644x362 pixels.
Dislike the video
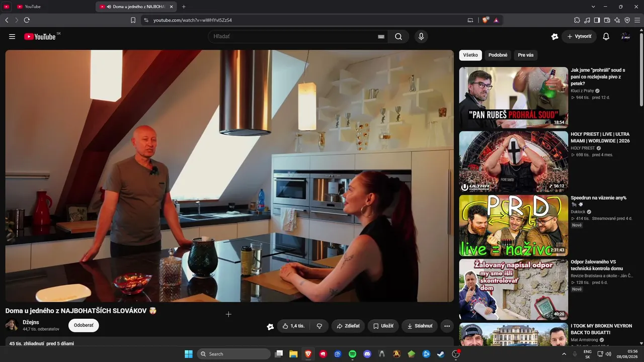click(319, 326)
